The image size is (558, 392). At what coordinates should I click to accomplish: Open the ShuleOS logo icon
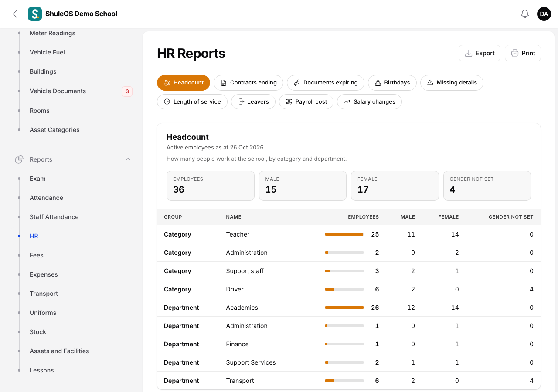(35, 14)
